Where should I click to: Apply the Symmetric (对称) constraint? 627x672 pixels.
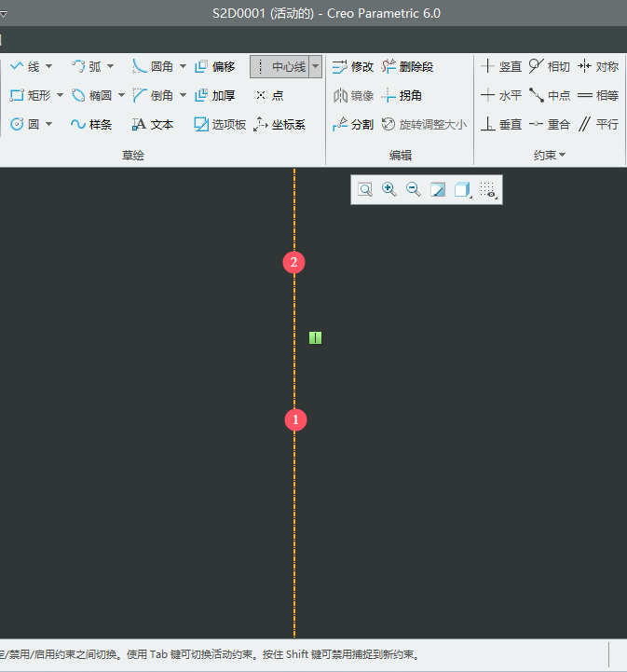tap(598, 67)
